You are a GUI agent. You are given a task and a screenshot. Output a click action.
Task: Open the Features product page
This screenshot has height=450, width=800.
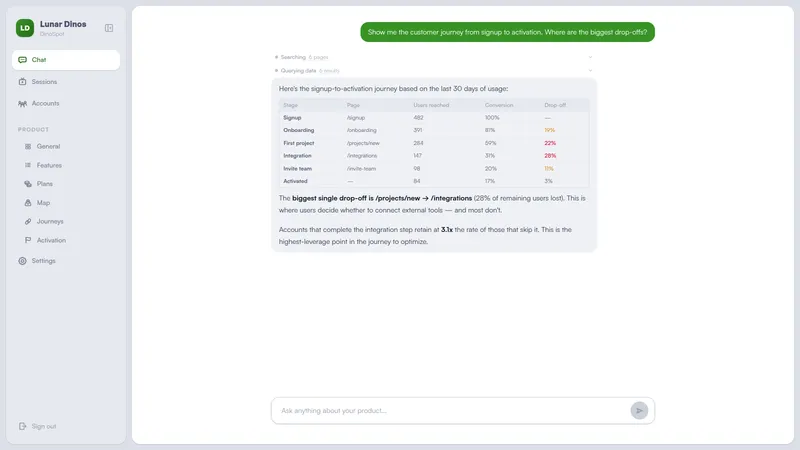click(49, 165)
